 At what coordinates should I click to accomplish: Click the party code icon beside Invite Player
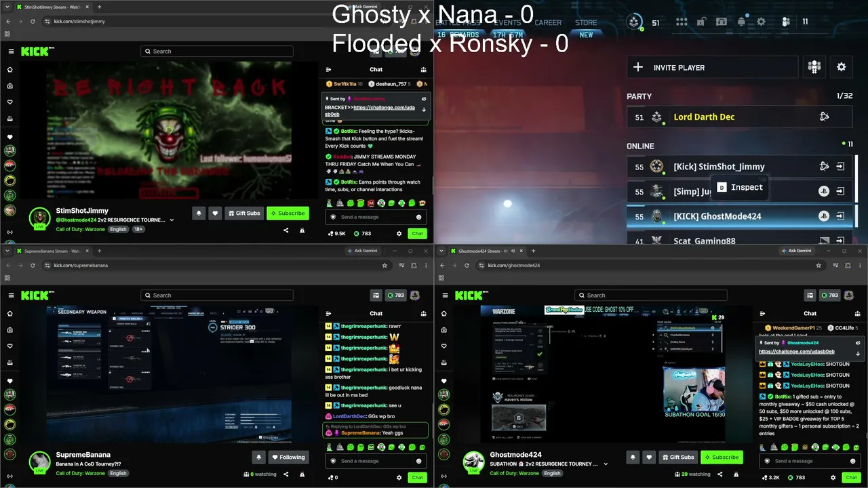coord(814,67)
